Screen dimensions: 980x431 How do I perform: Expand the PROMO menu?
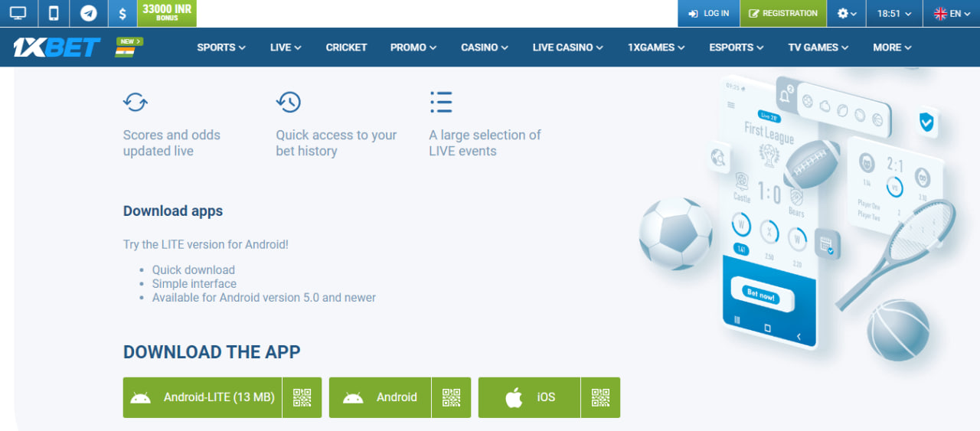413,47
